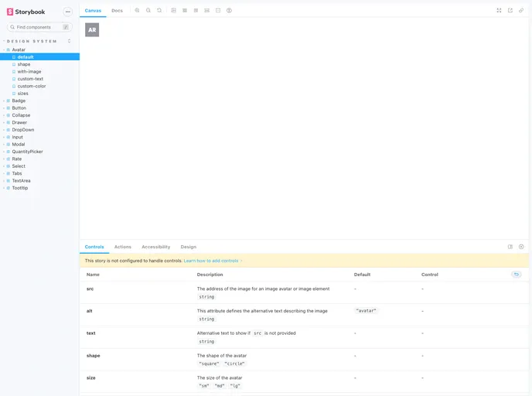Expand the Select component

click(x=19, y=166)
